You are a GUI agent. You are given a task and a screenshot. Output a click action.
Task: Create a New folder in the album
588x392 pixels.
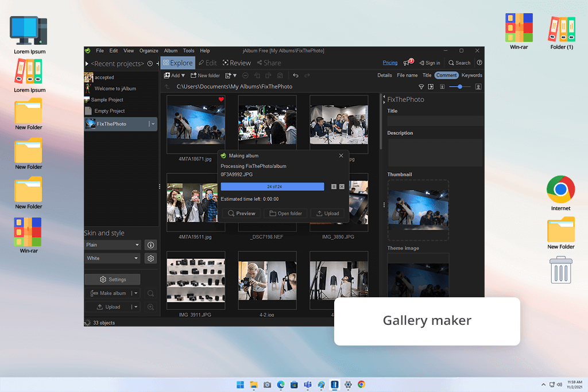pyautogui.click(x=205, y=75)
